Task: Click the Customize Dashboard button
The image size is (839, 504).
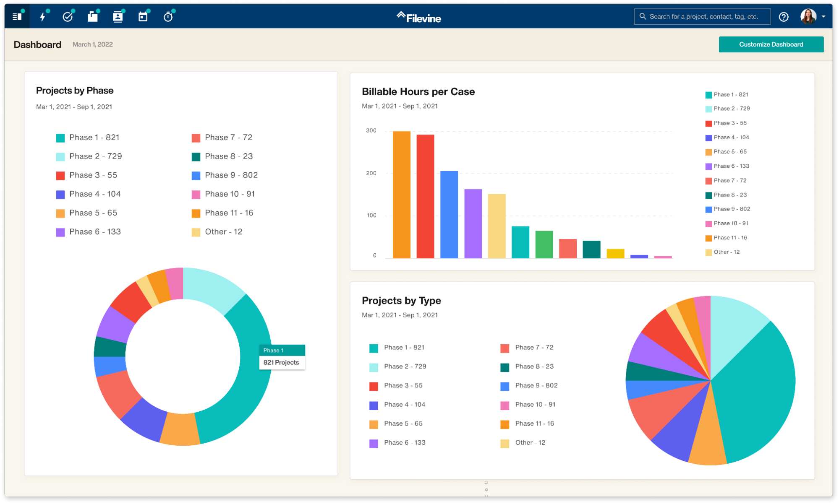Action: coord(771,44)
